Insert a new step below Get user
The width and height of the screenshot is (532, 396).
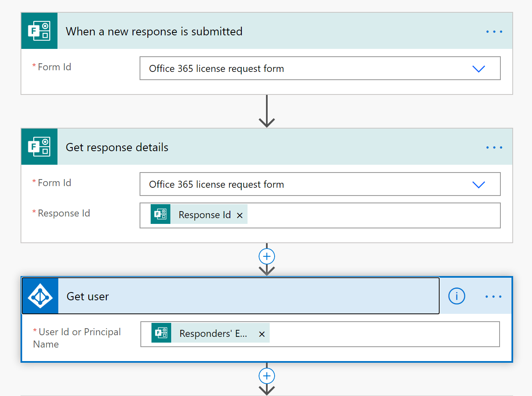tap(267, 376)
